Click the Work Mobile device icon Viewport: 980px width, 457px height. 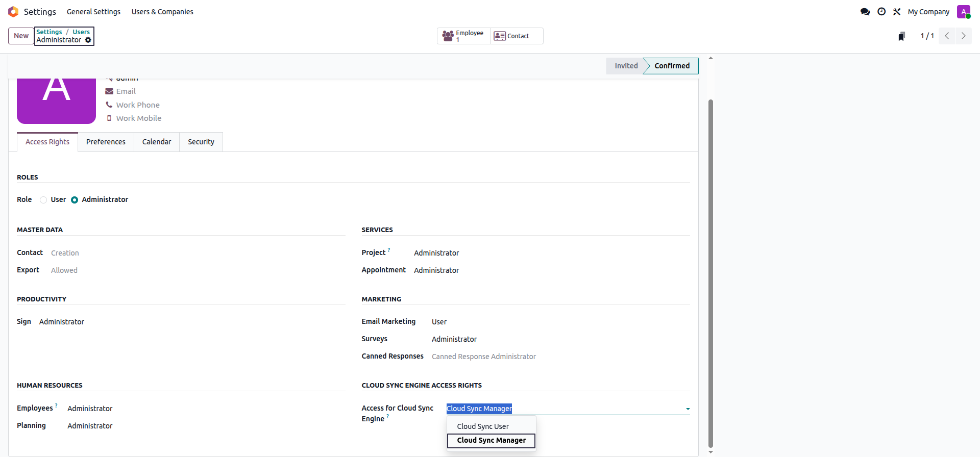(x=109, y=118)
